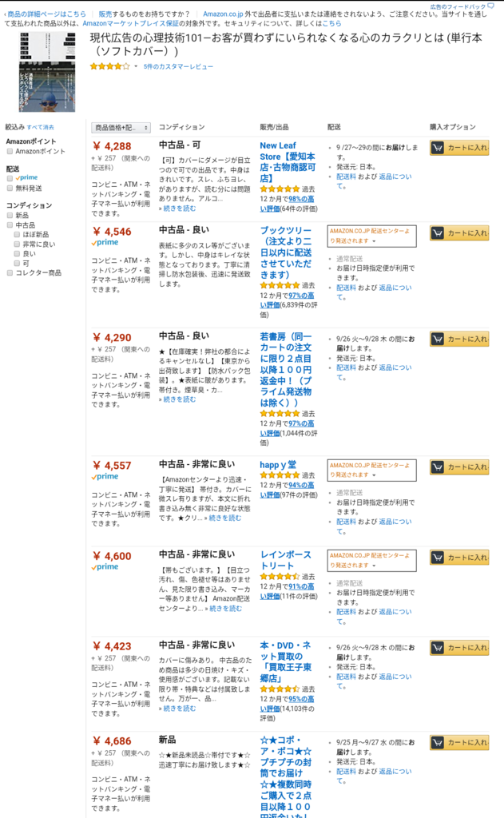
Task: Click こちら security details link at top
Action: tap(331, 23)
